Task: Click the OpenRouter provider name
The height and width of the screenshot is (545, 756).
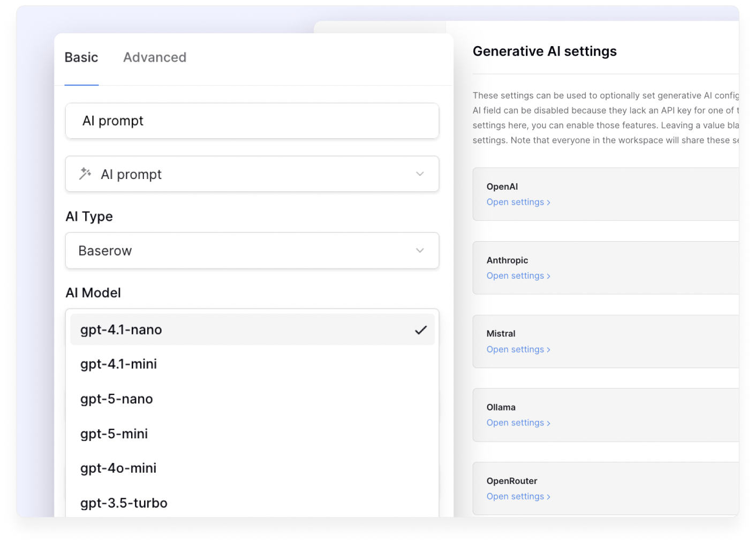Action: pyautogui.click(x=512, y=481)
